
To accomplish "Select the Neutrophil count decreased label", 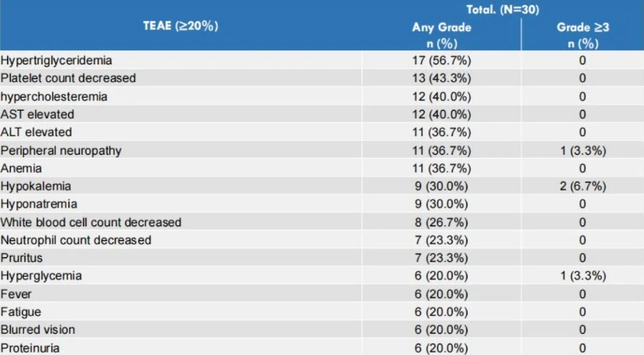I will tap(76, 239).
